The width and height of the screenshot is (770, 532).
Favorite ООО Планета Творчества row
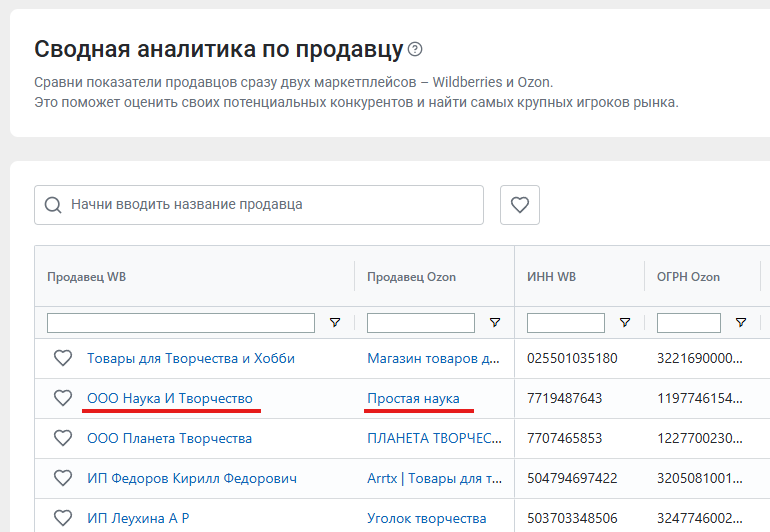(x=63, y=438)
